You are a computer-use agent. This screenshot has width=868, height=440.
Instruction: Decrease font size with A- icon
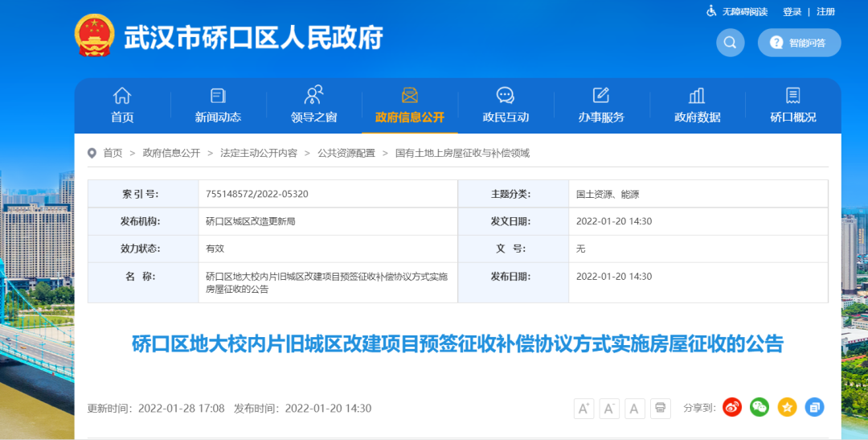609,409
